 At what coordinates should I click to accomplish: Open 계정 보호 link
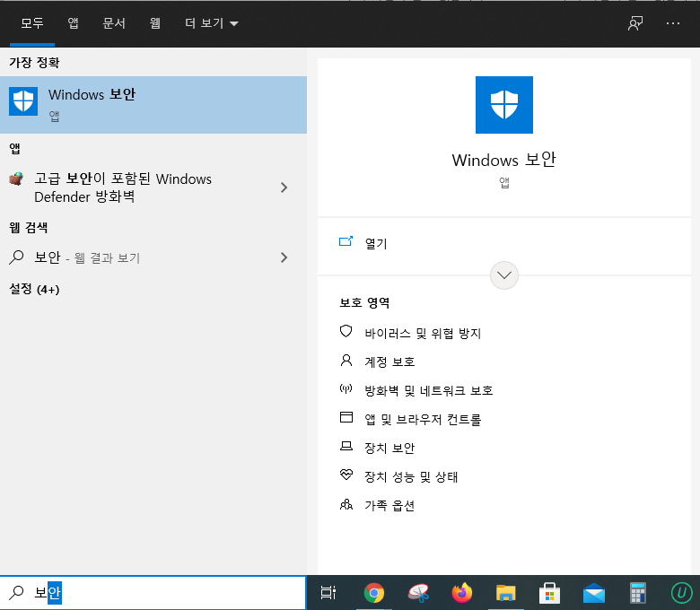(x=389, y=362)
